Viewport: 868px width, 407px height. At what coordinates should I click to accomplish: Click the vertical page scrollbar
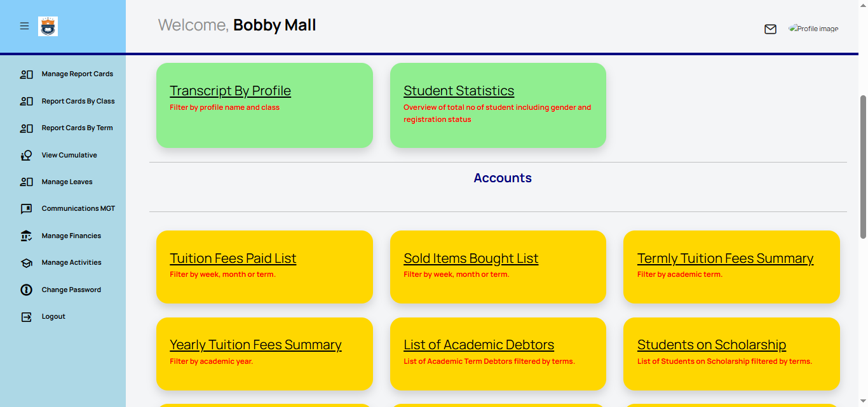pyautogui.click(x=863, y=166)
